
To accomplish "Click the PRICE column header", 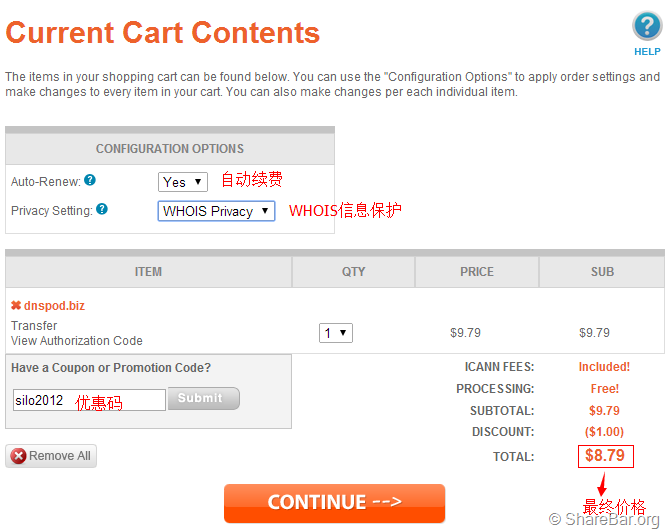I will click(x=476, y=272).
